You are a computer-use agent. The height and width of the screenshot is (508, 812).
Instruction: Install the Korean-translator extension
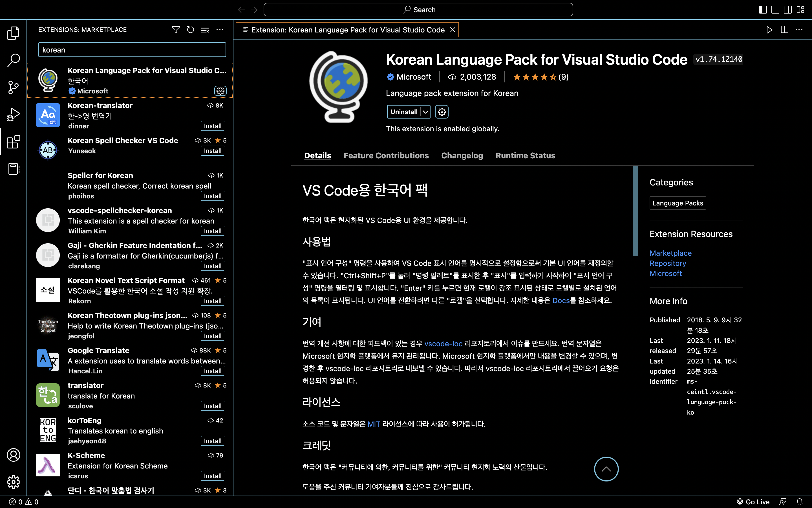point(212,126)
